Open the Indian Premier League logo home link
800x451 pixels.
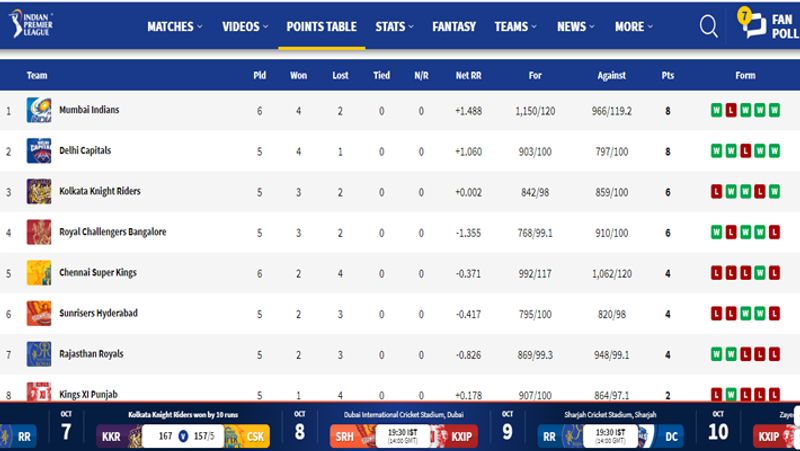point(31,23)
